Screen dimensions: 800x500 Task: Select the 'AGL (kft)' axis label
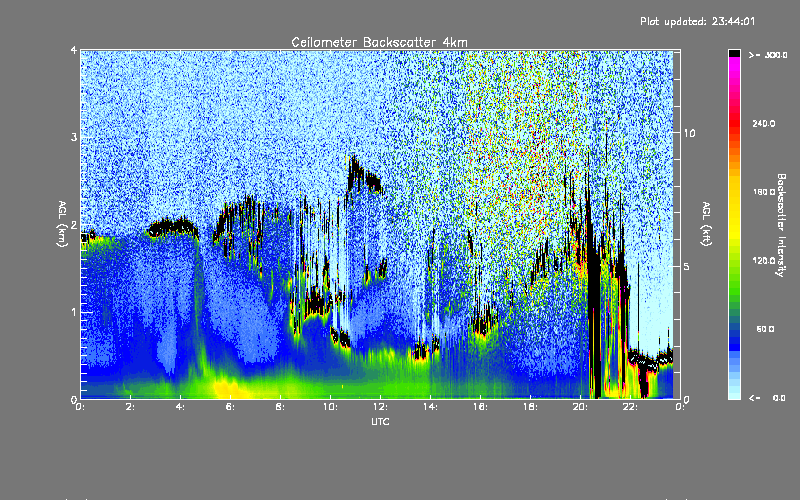click(x=707, y=223)
